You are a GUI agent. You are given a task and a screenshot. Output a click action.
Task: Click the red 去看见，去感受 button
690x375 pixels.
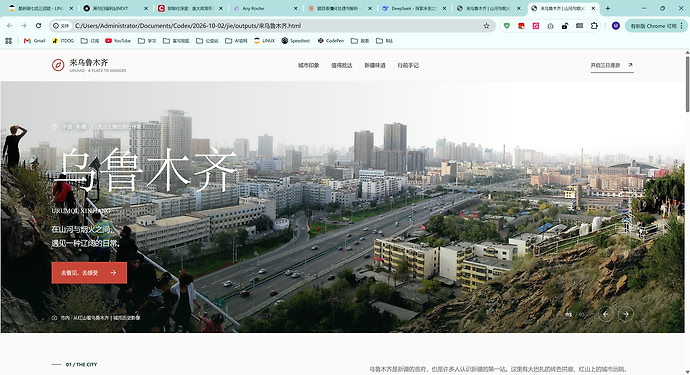click(89, 273)
